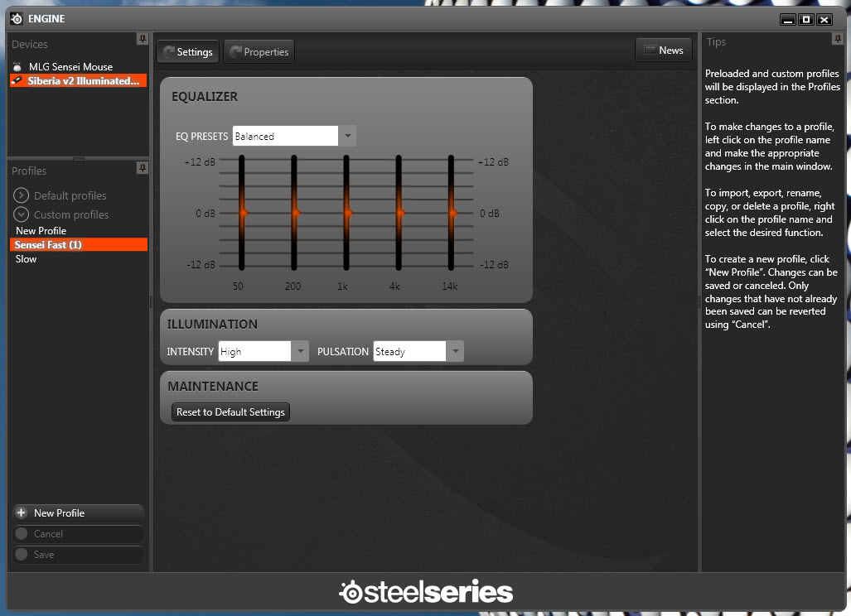Click the 1k equalizer slider handle

347,213
